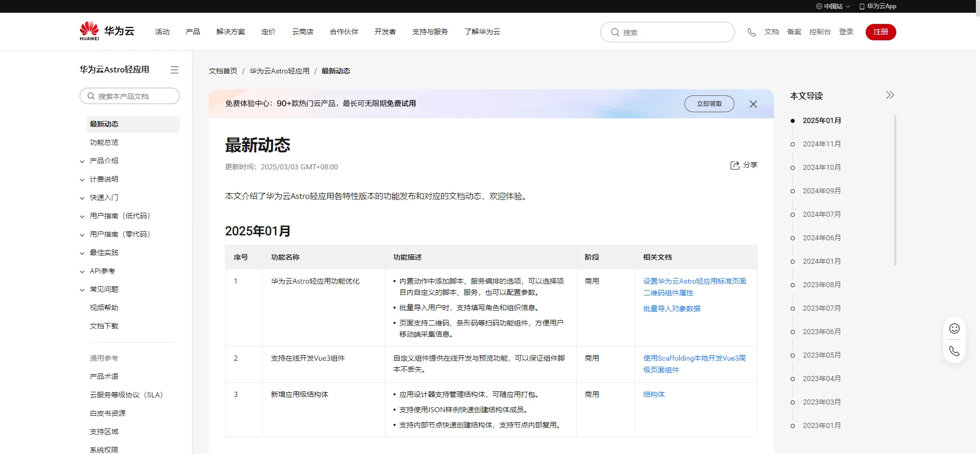Open the 文档 link in header
This screenshot has width=980, height=454.
point(772,32)
